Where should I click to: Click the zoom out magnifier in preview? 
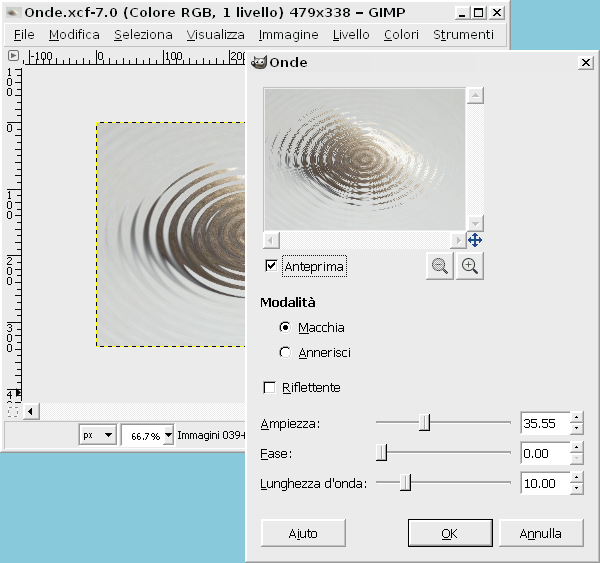point(439,267)
